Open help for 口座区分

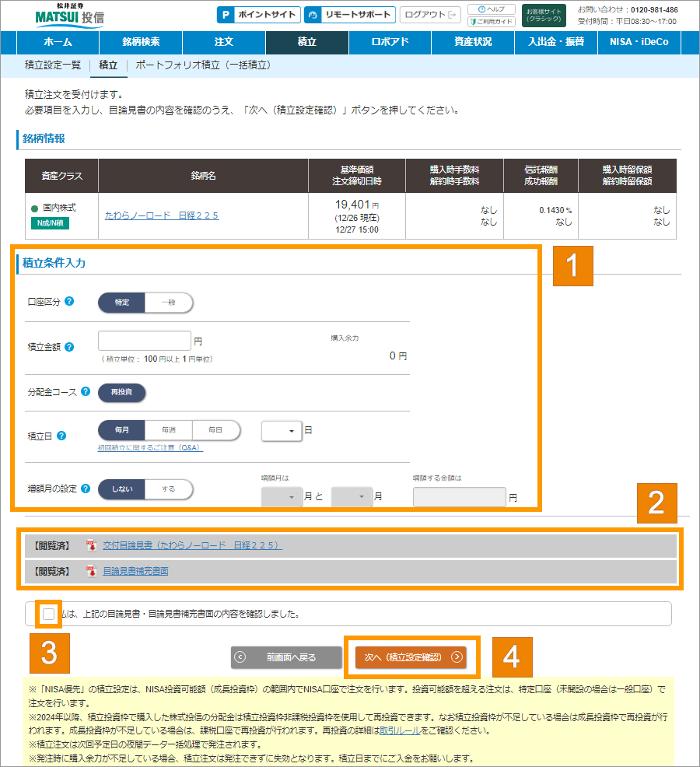69,301
